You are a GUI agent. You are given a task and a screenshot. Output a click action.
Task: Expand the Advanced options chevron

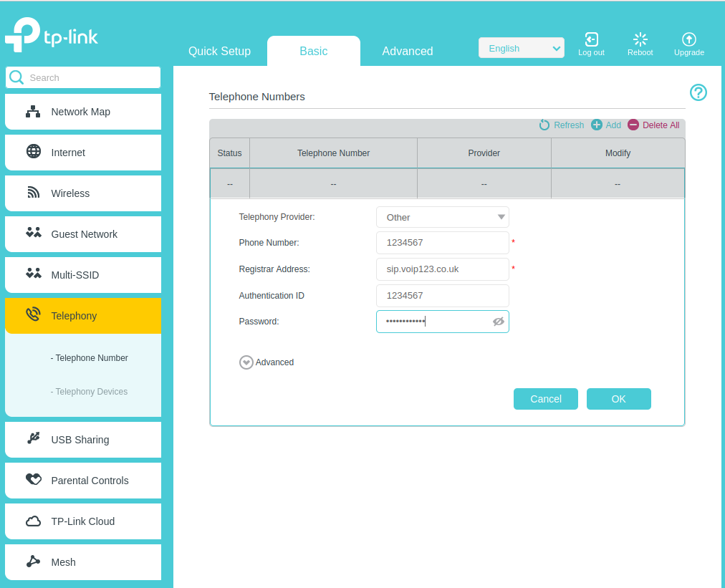coord(246,362)
